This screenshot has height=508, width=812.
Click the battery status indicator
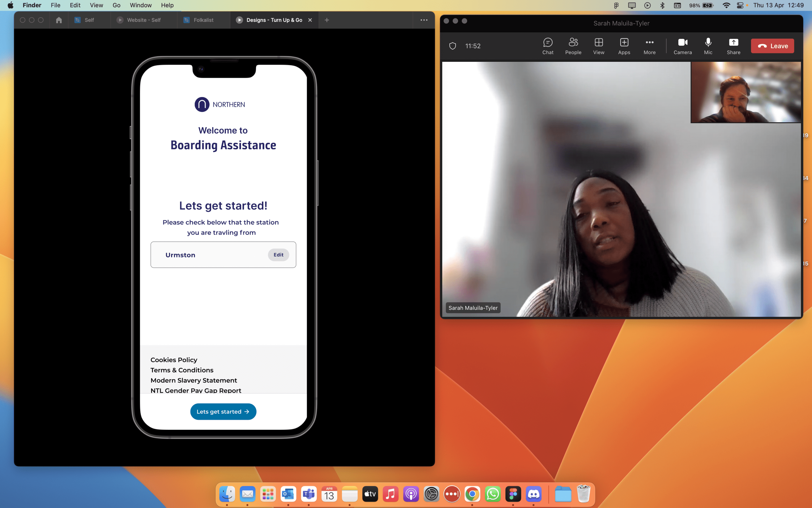701,5
